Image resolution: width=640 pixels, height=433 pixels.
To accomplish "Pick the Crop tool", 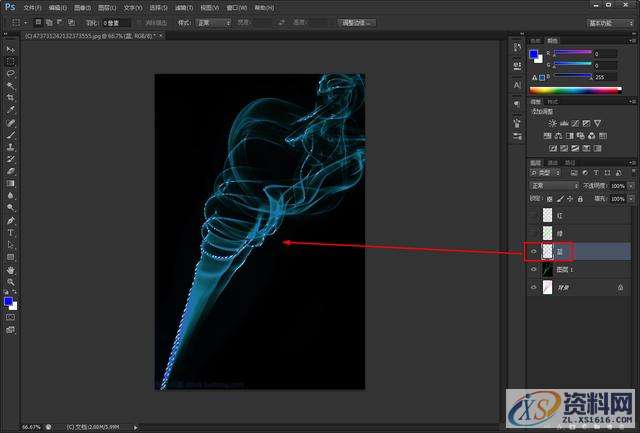I will click(x=11, y=98).
